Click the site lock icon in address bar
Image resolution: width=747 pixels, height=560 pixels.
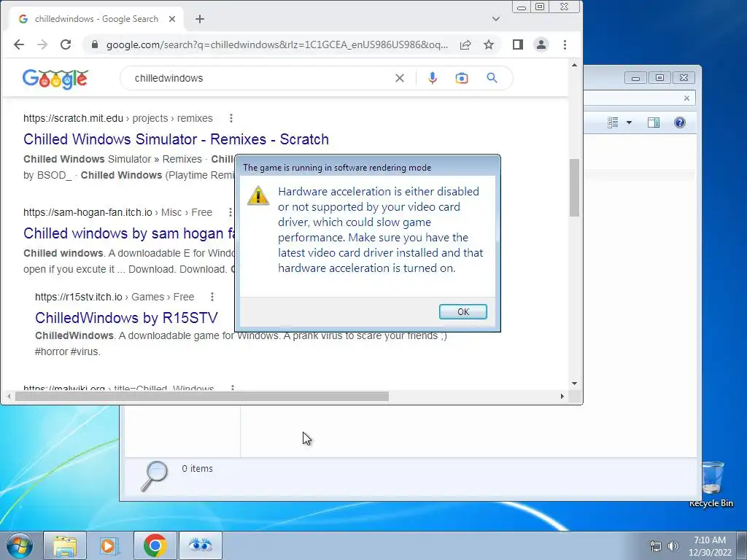pyautogui.click(x=95, y=44)
